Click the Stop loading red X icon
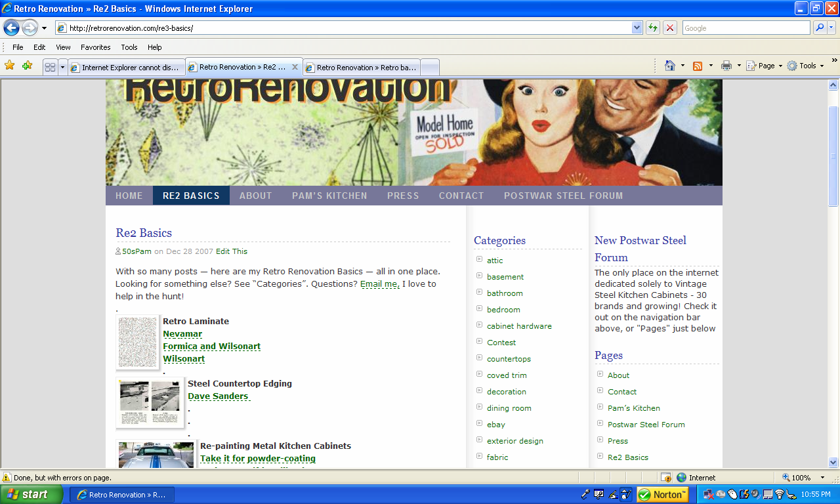This screenshot has width=840, height=504. coord(670,28)
